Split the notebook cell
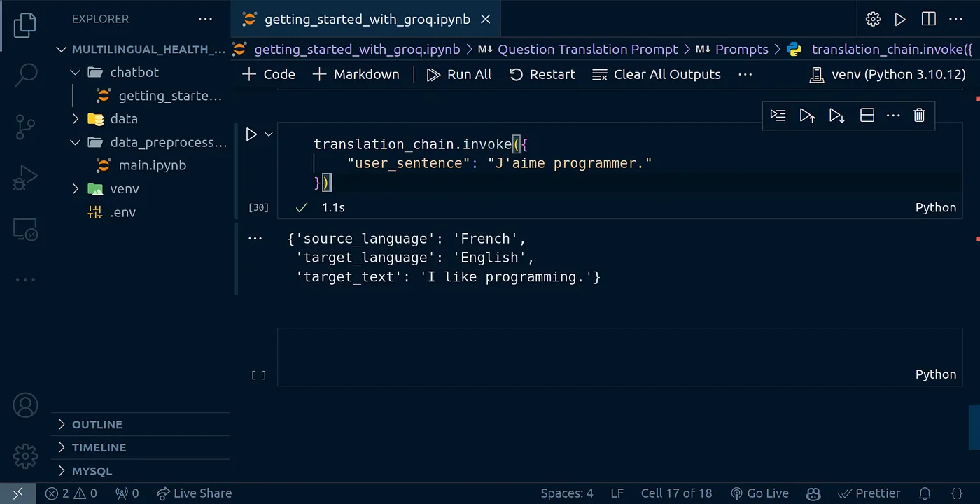 tap(867, 115)
